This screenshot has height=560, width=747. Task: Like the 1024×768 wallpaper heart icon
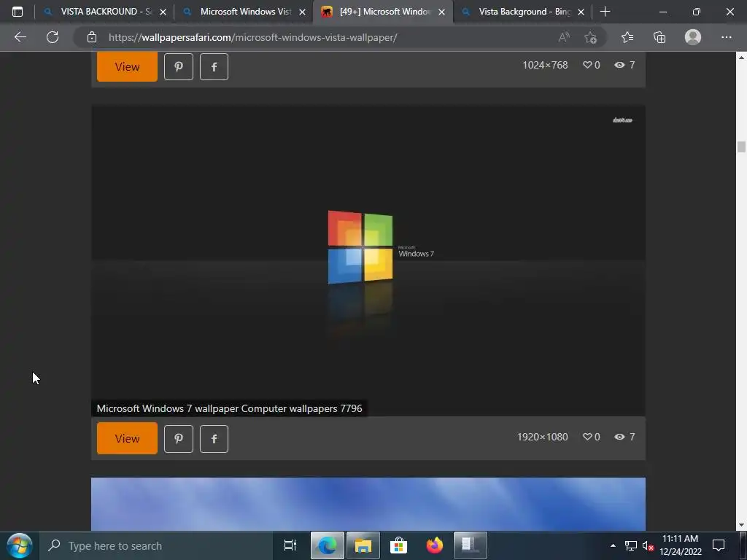(x=587, y=65)
